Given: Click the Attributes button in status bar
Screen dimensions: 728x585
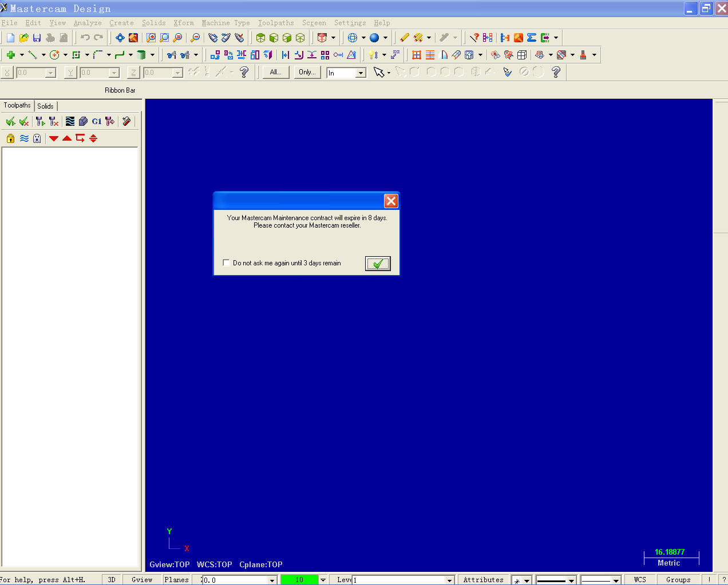Looking at the screenshot, I should (x=483, y=579).
